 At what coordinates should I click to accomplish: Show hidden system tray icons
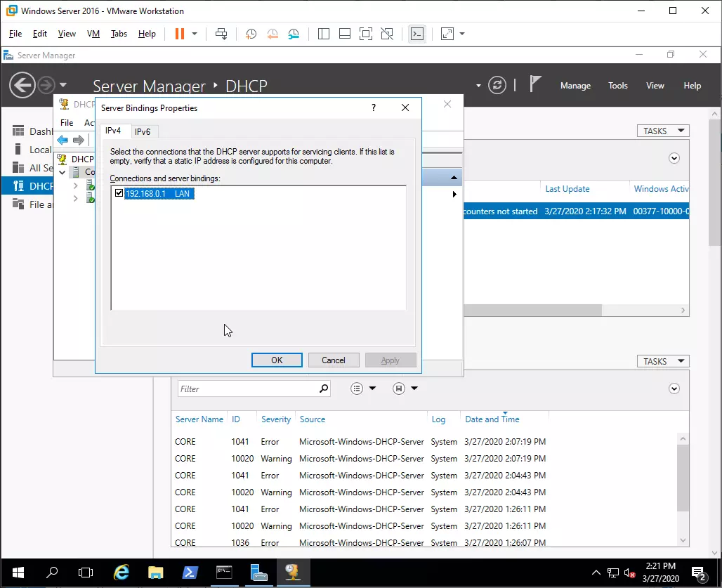tap(596, 573)
